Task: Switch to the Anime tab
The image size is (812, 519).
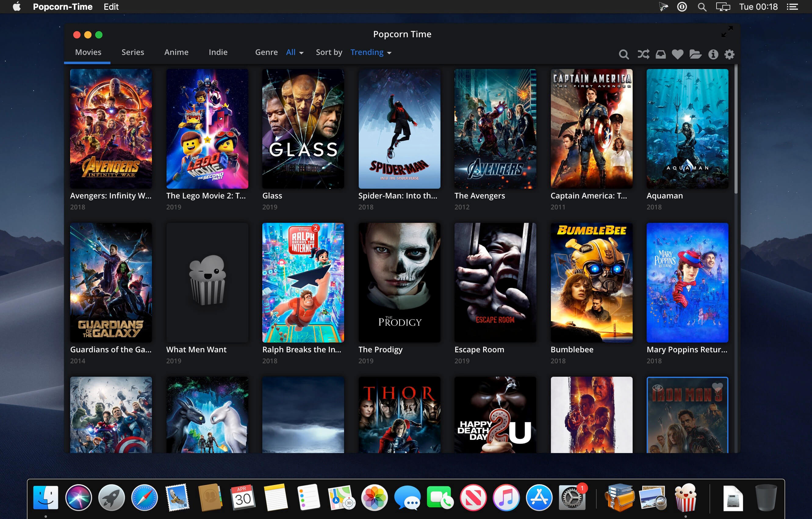Action: [177, 52]
